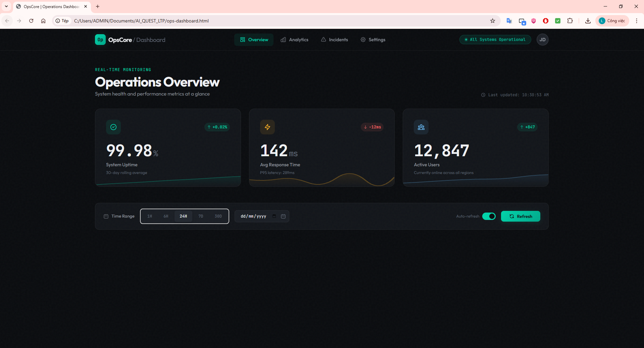Select the 7D time range option
Image resolution: width=644 pixels, height=348 pixels.
point(201,216)
